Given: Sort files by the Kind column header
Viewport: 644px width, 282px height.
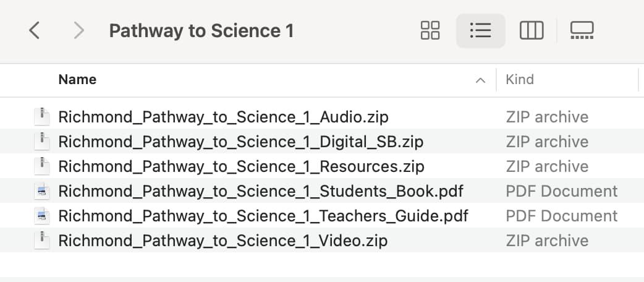Looking at the screenshot, I should [x=520, y=79].
